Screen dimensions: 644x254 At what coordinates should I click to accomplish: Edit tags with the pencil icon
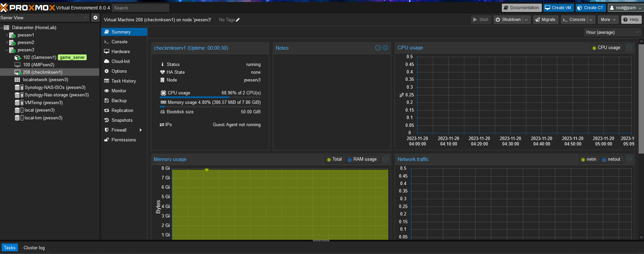238,20
